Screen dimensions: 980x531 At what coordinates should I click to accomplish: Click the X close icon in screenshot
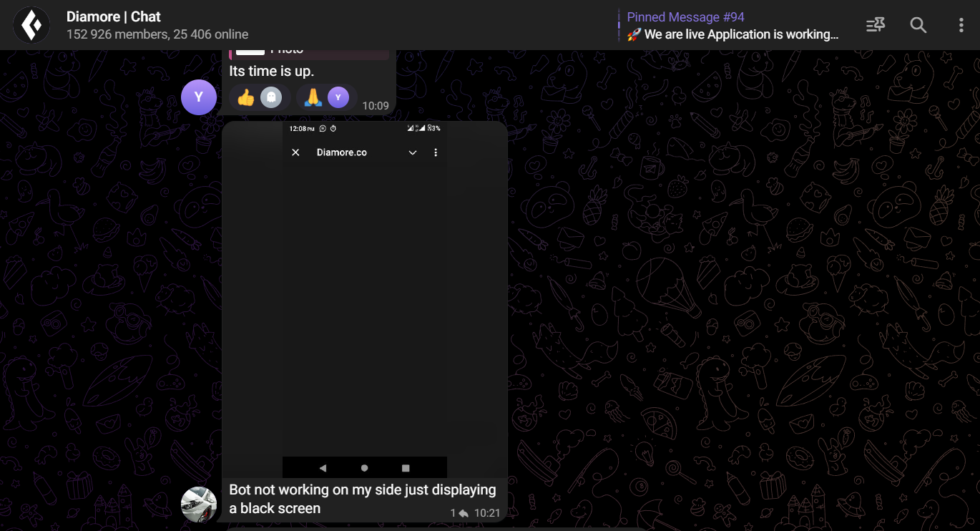(295, 152)
